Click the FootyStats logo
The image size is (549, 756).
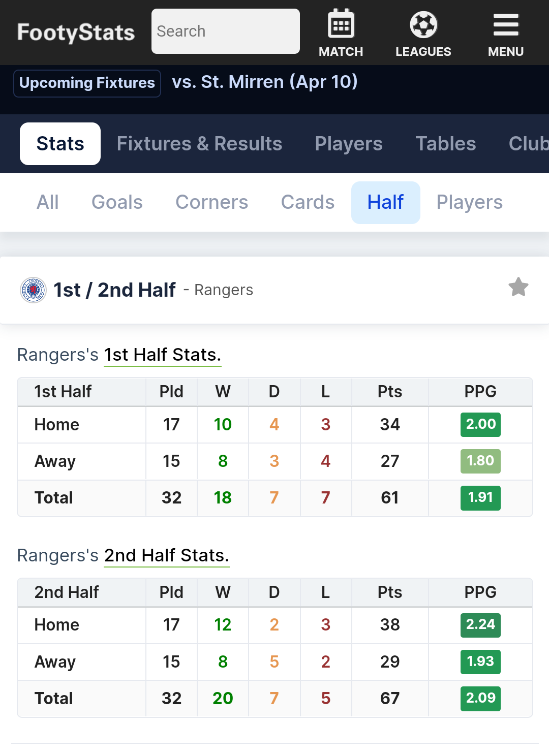(x=76, y=33)
